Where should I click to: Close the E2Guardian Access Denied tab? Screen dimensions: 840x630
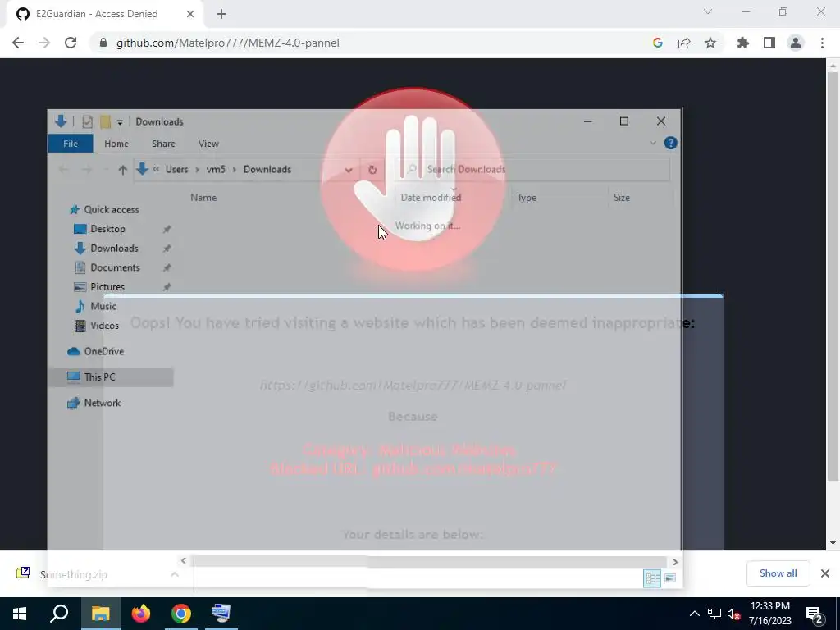tap(190, 14)
